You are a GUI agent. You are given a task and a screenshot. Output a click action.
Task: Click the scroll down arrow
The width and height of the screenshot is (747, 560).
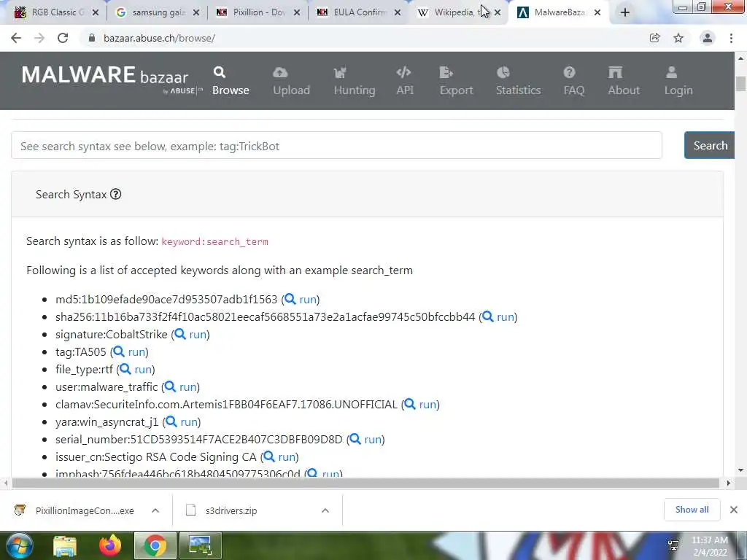740,470
